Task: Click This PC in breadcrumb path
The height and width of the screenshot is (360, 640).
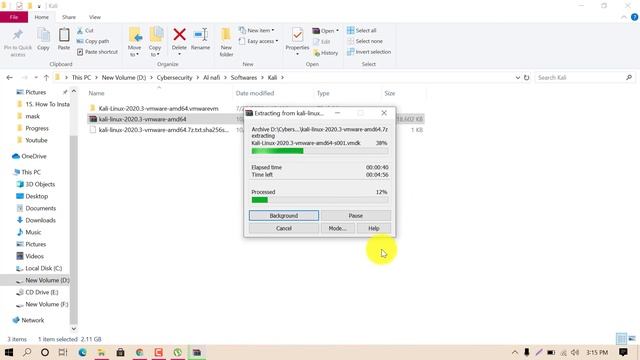Action: coord(81,78)
